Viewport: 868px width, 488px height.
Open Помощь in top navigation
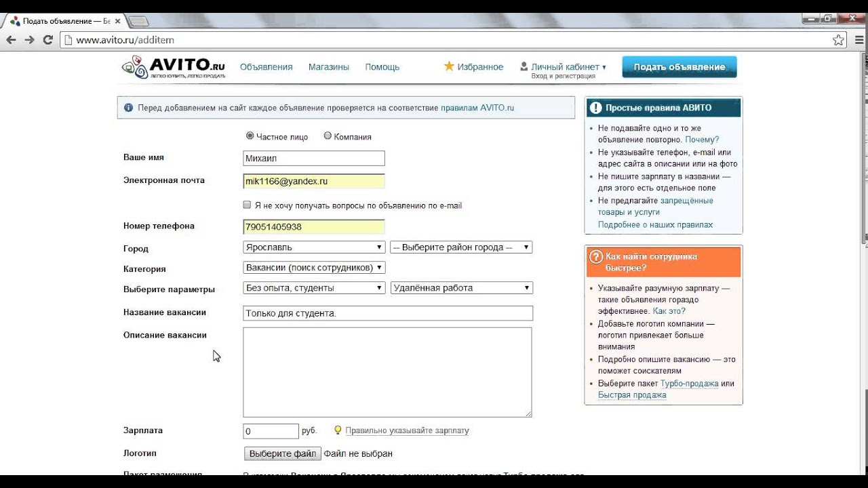click(382, 67)
